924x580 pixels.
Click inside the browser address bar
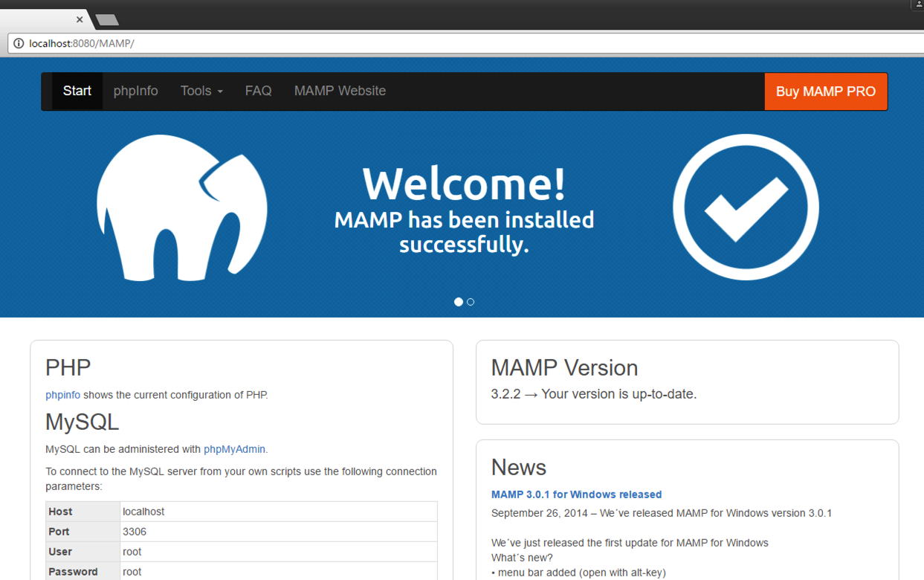pos(223,43)
